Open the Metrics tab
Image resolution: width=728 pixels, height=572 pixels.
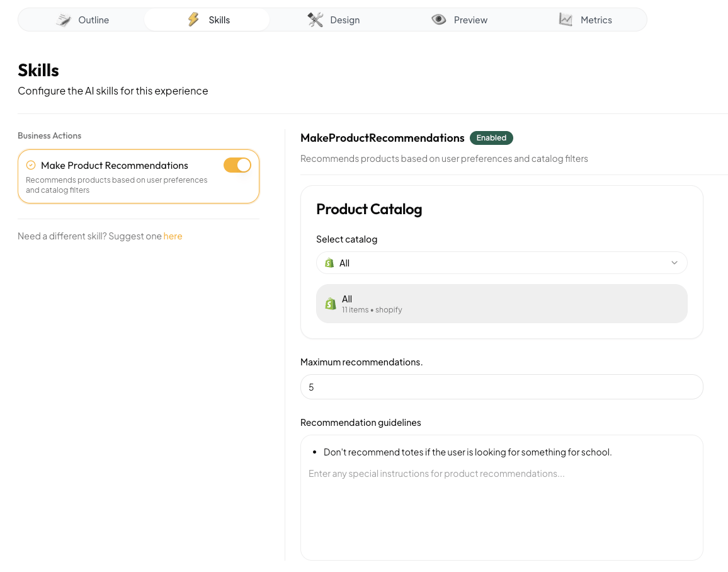[585, 20]
